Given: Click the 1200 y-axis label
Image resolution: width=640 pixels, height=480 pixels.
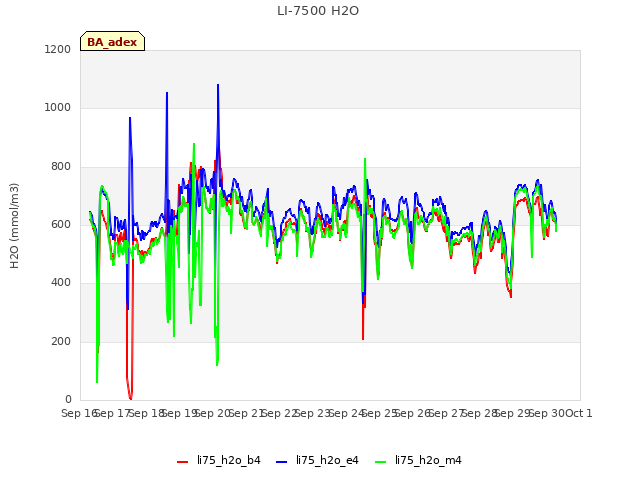Looking at the screenshot, I should [x=58, y=49].
